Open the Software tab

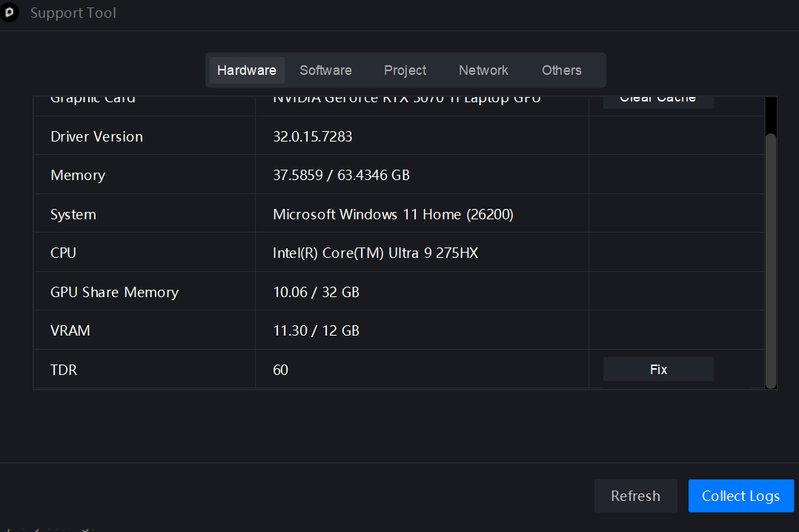325,70
